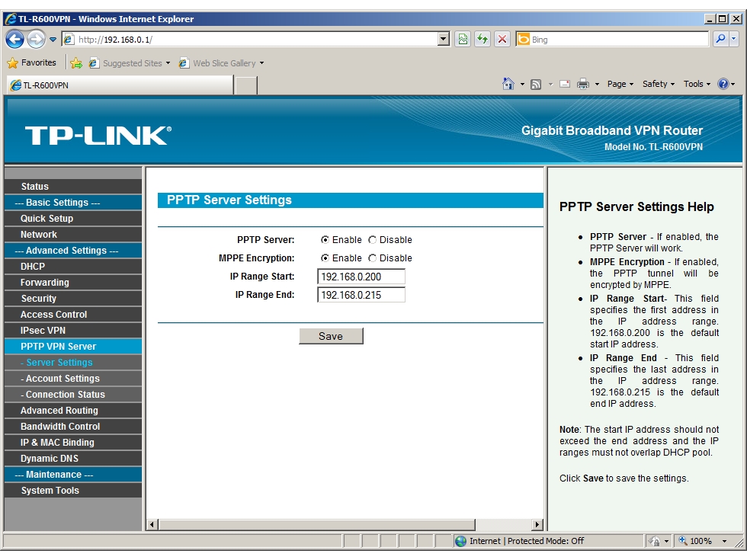
Task: Open the Page menu
Action: [x=620, y=85]
